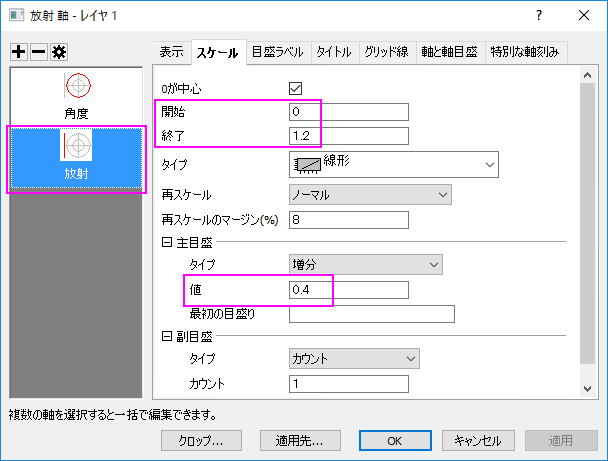Switch to the 表示 tab
The height and width of the screenshot is (461, 608).
pyautogui.click(x=172, y=52)
